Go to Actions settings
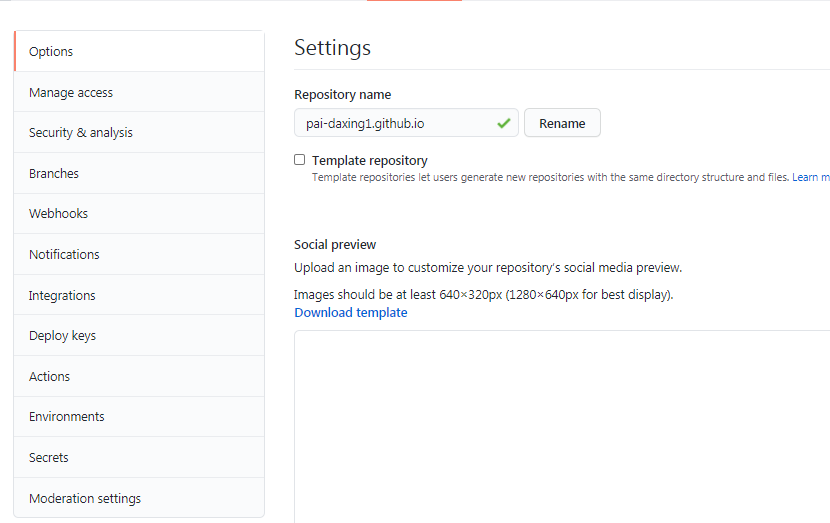Screen dimensions: 830x523 coord(50,377)
